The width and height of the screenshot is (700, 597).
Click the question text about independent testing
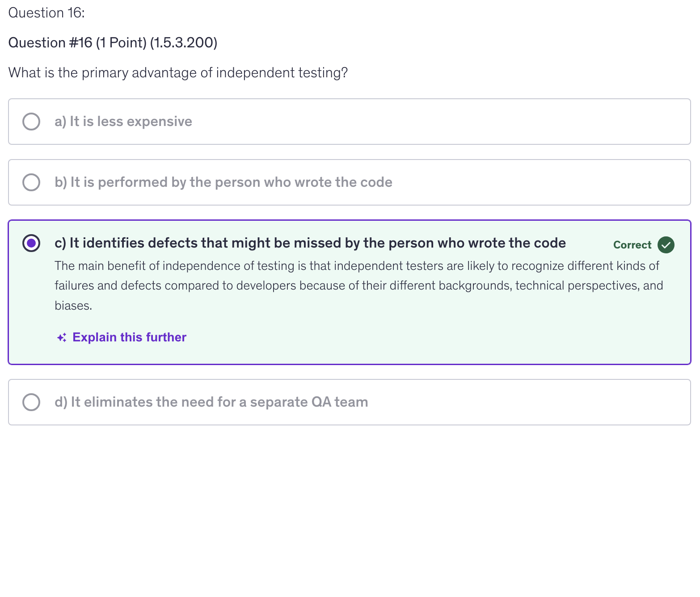tap(178, 73)
